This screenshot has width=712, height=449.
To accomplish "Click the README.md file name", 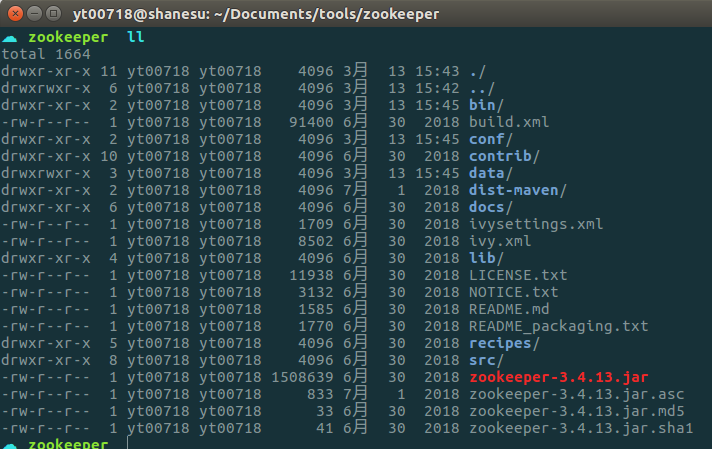I will click(509, 309).
